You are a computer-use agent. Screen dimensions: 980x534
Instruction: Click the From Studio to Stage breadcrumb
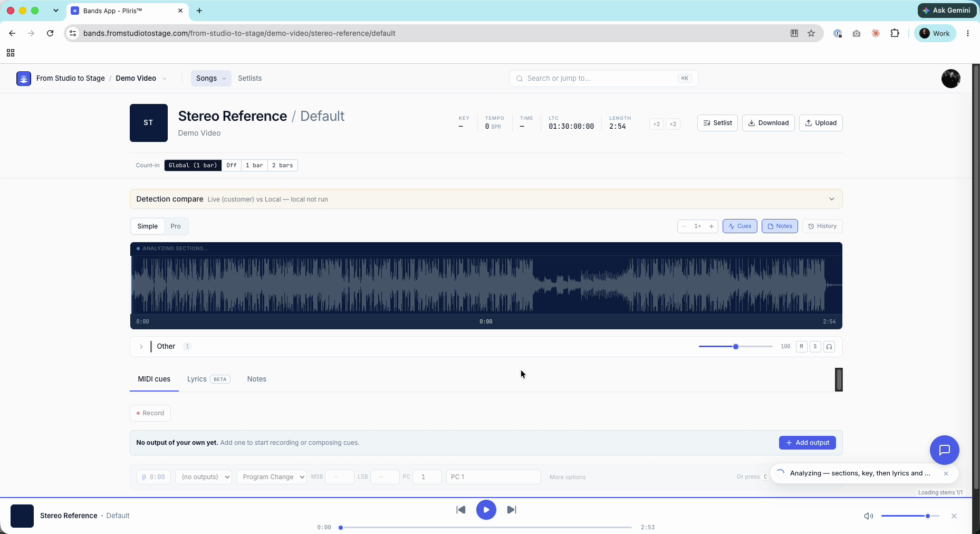point(71,79)
